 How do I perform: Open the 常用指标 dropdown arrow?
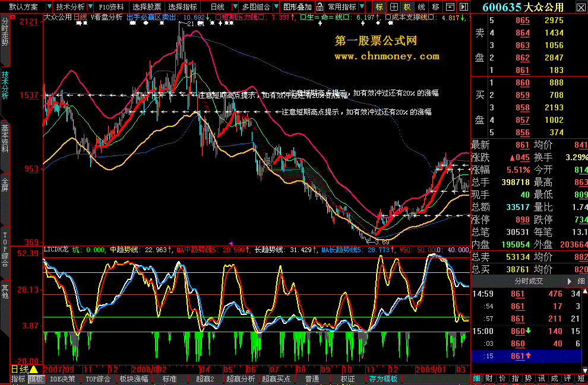coord(362,7)
